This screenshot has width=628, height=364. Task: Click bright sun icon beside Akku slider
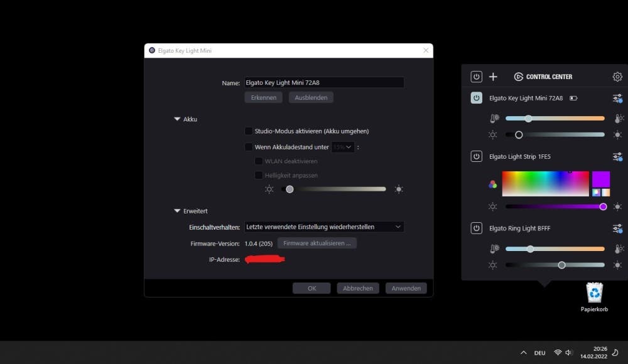[399, 189]
